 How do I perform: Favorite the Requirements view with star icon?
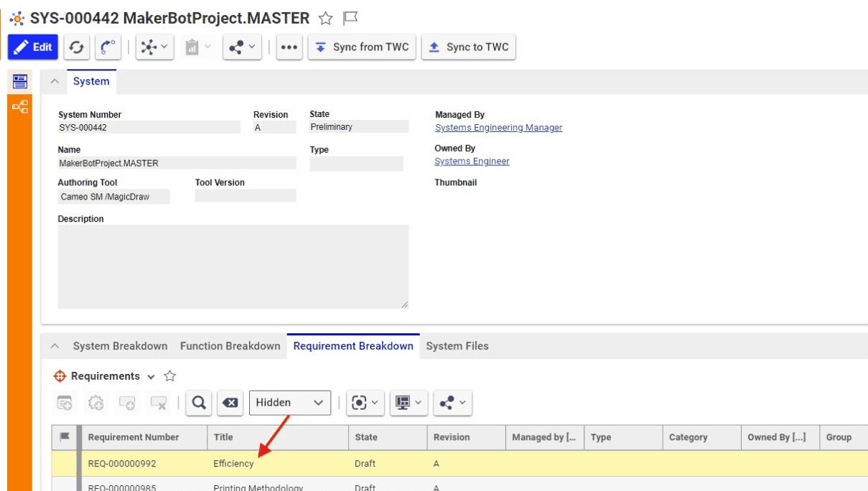click(x=170, y=376)
